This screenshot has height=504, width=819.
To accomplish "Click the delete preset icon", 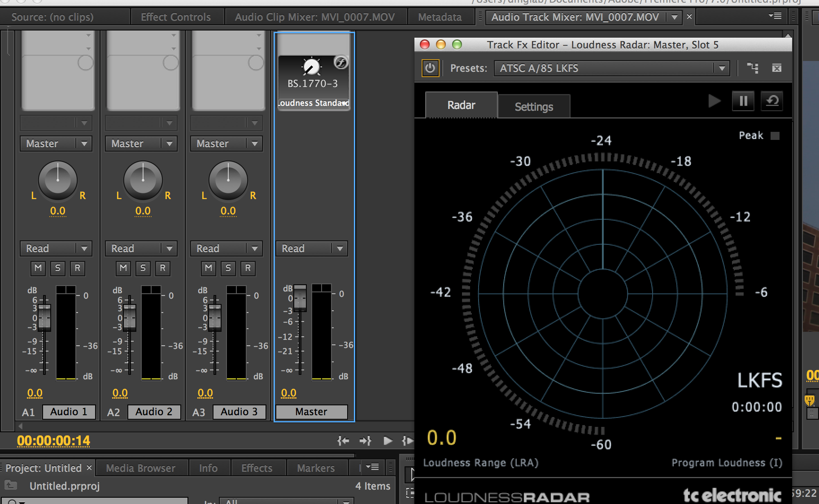I will click(x=777, y=68).
